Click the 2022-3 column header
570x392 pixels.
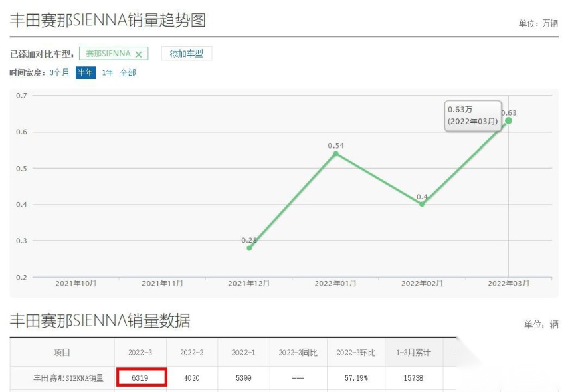point(140,353)
